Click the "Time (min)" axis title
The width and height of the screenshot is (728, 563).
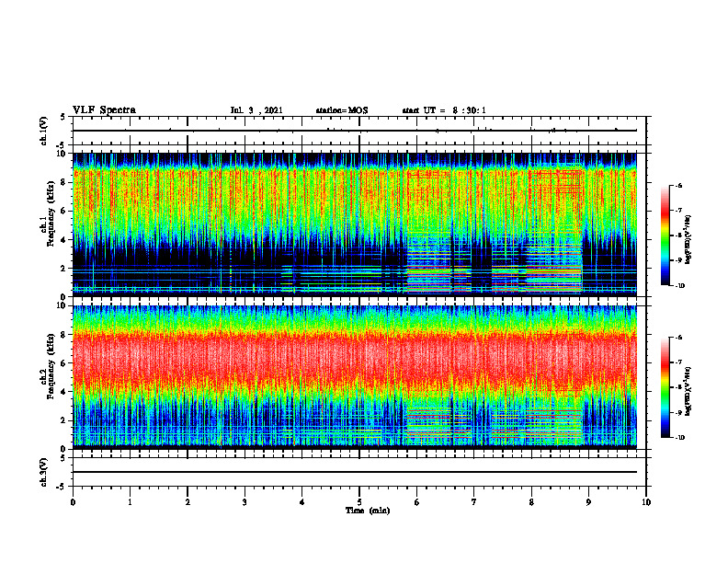click(368, 511)
